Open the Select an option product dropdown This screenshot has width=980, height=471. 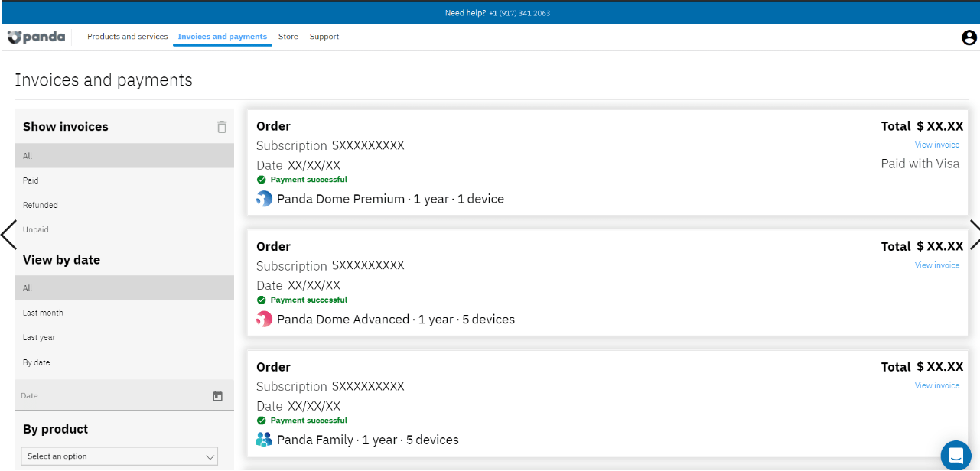coord(119,456)
